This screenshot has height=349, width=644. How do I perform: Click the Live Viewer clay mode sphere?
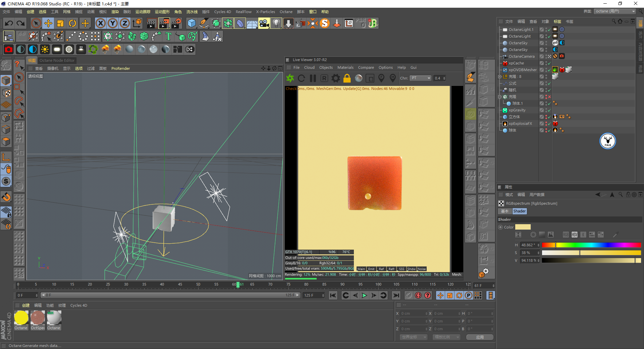359,78
